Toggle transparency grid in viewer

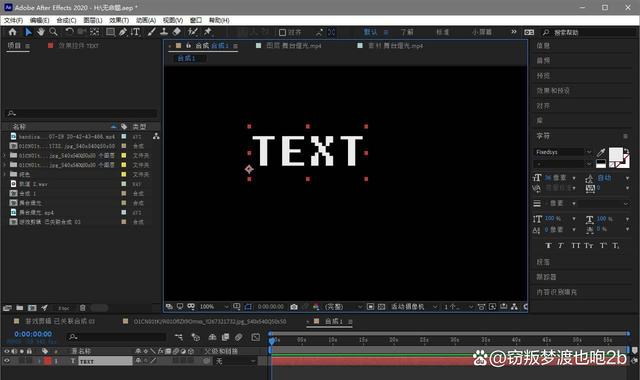coord(381,307)
